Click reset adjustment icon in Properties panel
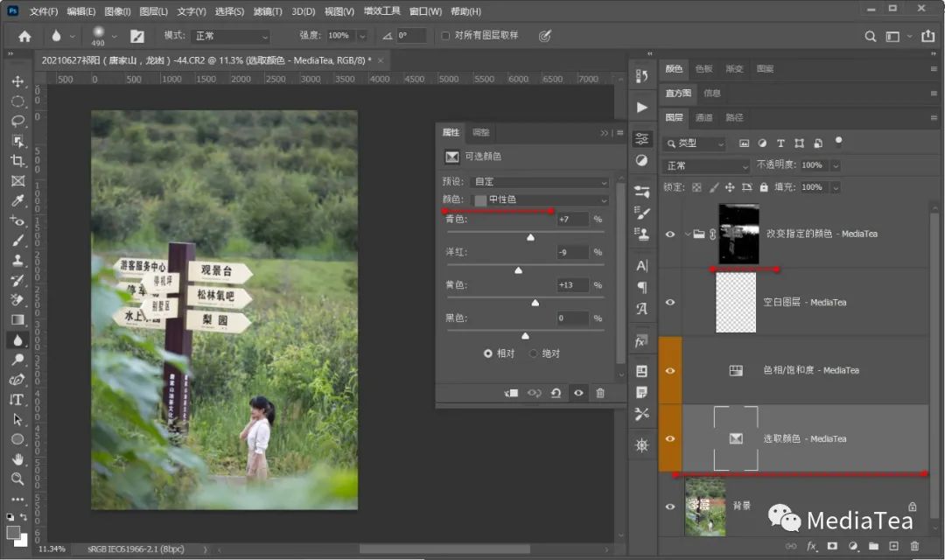Viewport: 945px width, 560px height. [x=556, y=393]
